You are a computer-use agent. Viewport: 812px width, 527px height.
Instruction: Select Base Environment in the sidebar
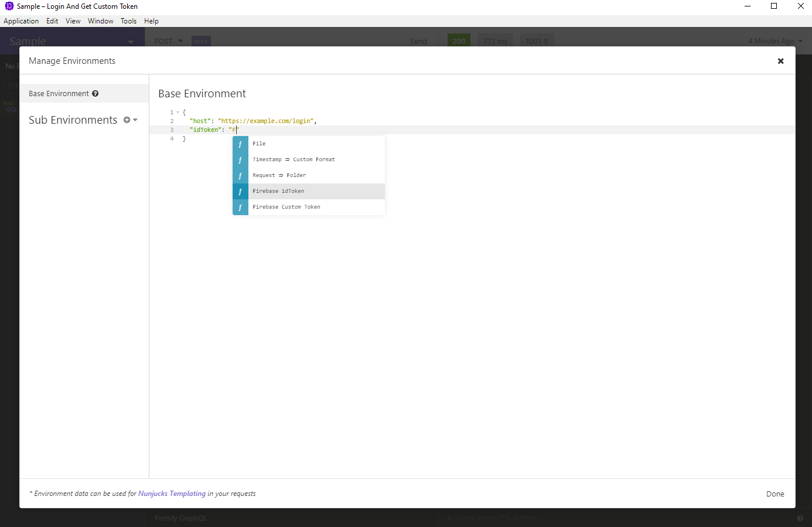tap(84, 93)
